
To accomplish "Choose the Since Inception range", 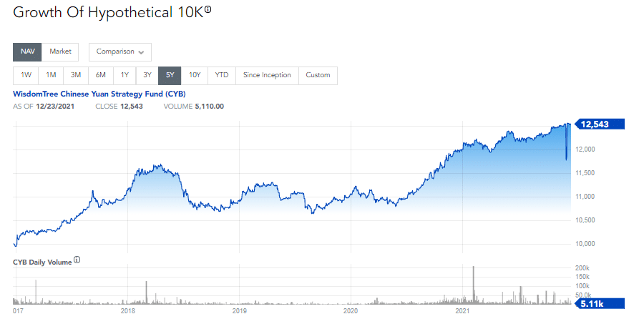I will coord(267,76).
